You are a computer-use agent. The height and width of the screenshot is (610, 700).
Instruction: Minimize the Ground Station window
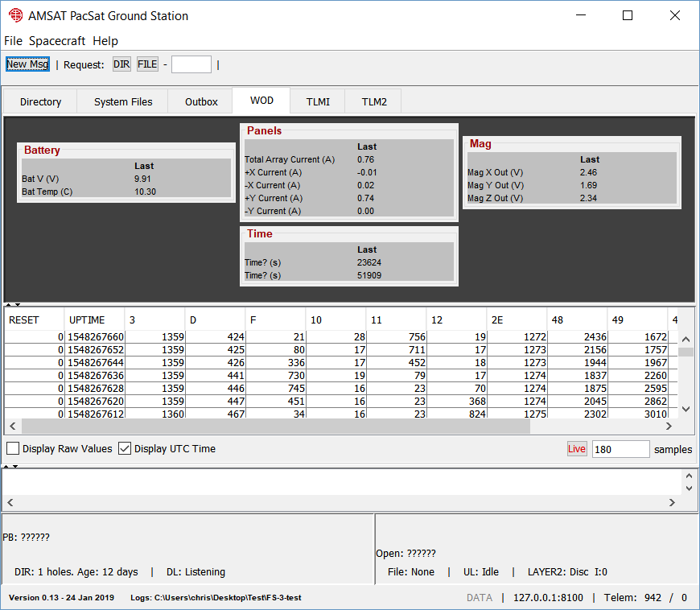581,15
